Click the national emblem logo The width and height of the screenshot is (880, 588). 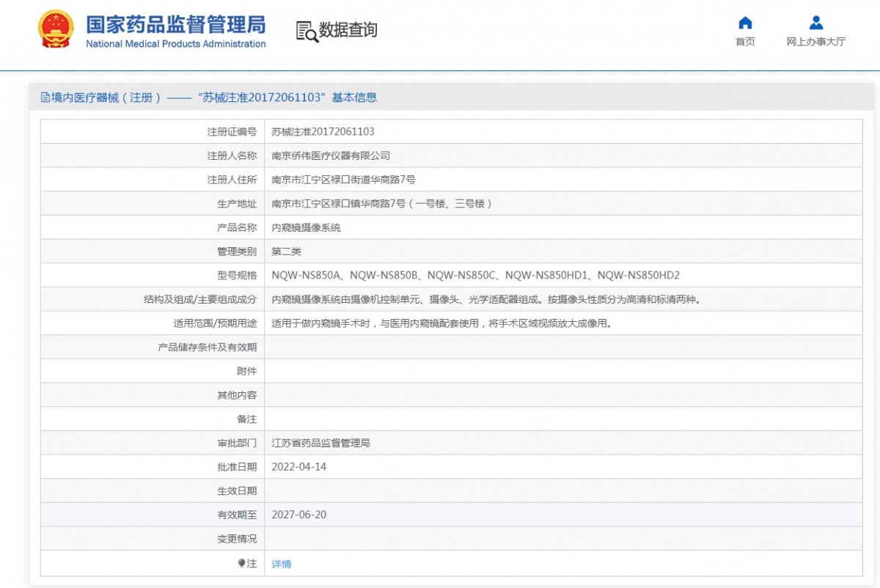[56, 29]
